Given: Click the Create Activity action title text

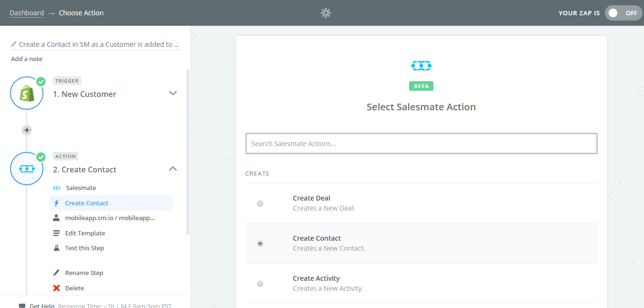Looking at the screenshot, I should (x=316, y=278).
